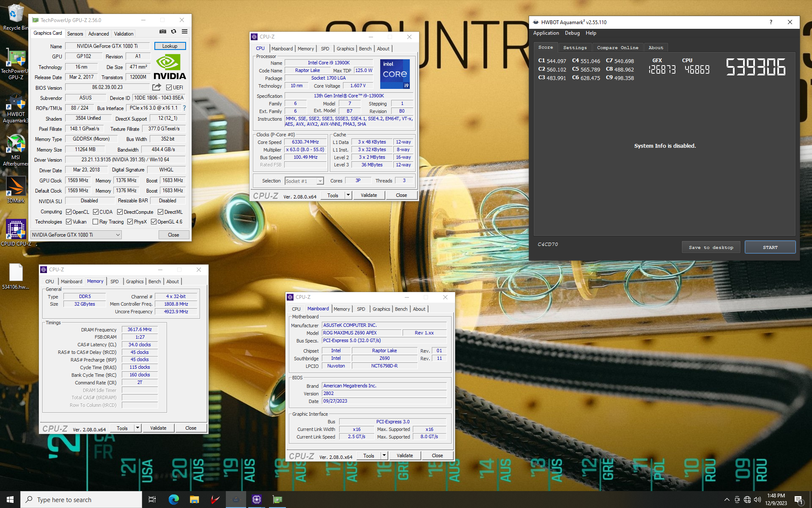The height and width of the screenshot is (508, 812).
Task: Open the Recycle Bin desktop icon
Action: point(15,18)
